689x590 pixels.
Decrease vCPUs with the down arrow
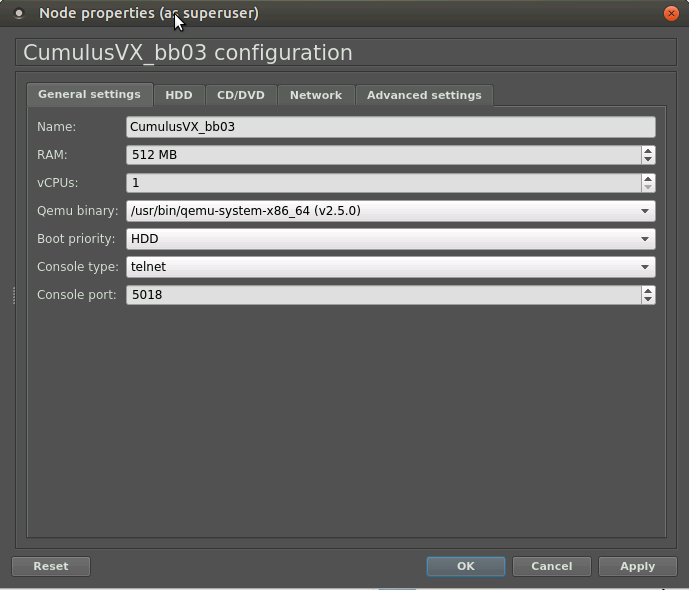pyautogui.click(x=648, y=188)
